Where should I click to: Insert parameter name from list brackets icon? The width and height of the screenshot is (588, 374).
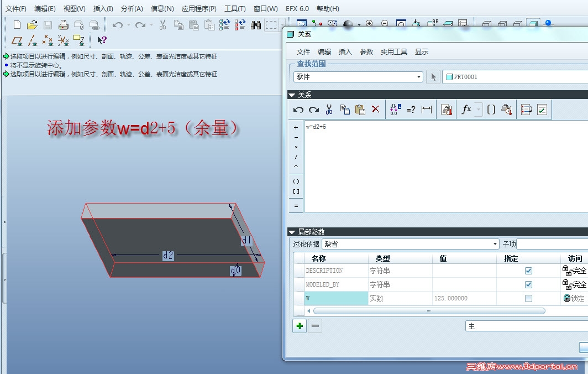pos(491,110)
